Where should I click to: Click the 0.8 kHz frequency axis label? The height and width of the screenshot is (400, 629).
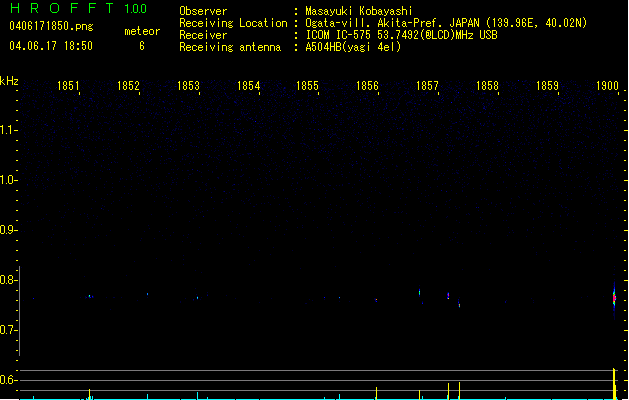(8, 280)
